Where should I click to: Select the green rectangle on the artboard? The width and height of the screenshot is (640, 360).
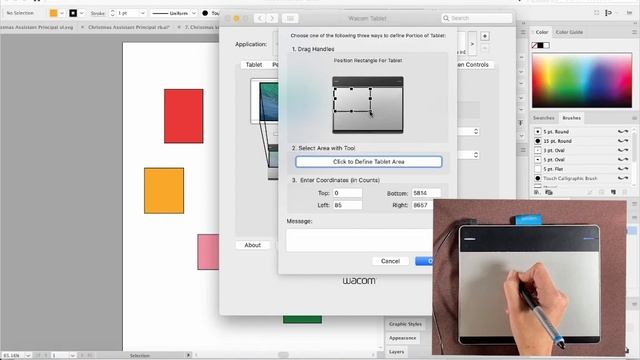[x=302, y=319]
